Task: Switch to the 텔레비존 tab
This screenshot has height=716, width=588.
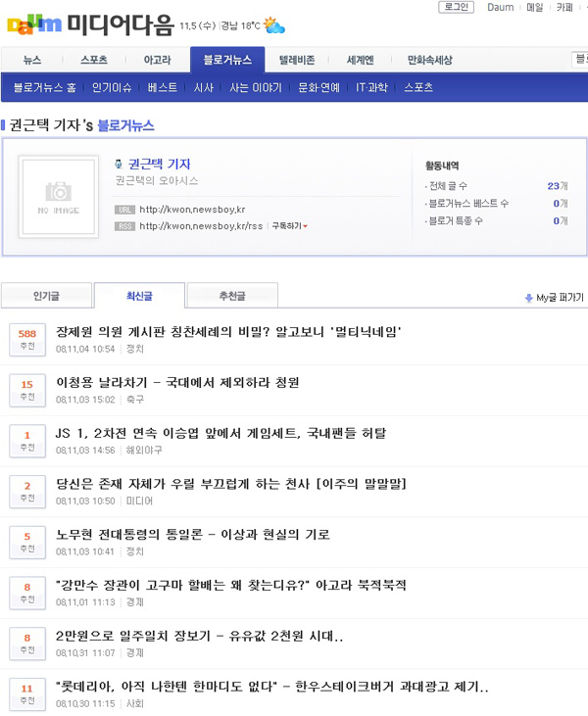Action: [x=297, y=60]
